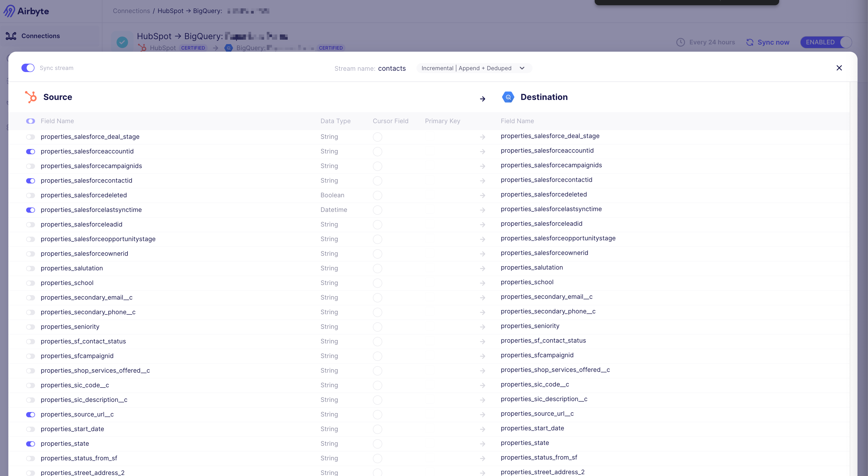Click the Airbyte logo
The width and height of the screenshot is (868, 476).
click(x=26, y=11)
